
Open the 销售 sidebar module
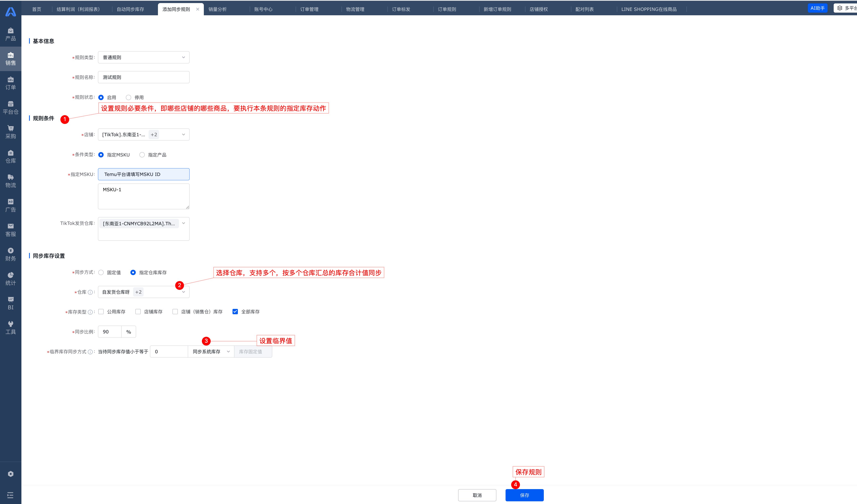coord(11,59)
